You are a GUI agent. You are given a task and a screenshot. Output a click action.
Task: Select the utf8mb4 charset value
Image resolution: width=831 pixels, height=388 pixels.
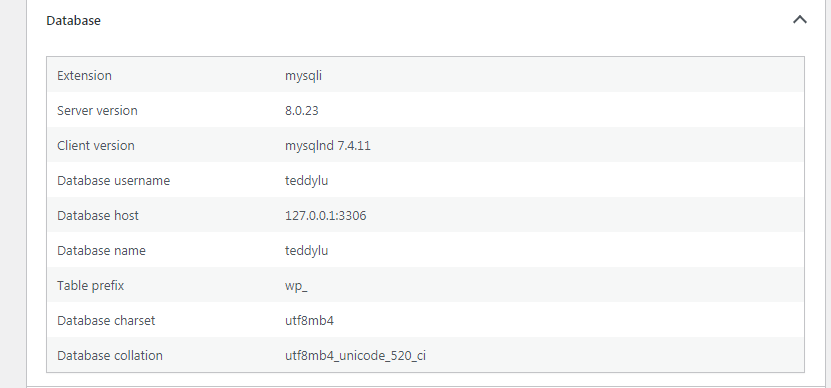tap(310, 320)
